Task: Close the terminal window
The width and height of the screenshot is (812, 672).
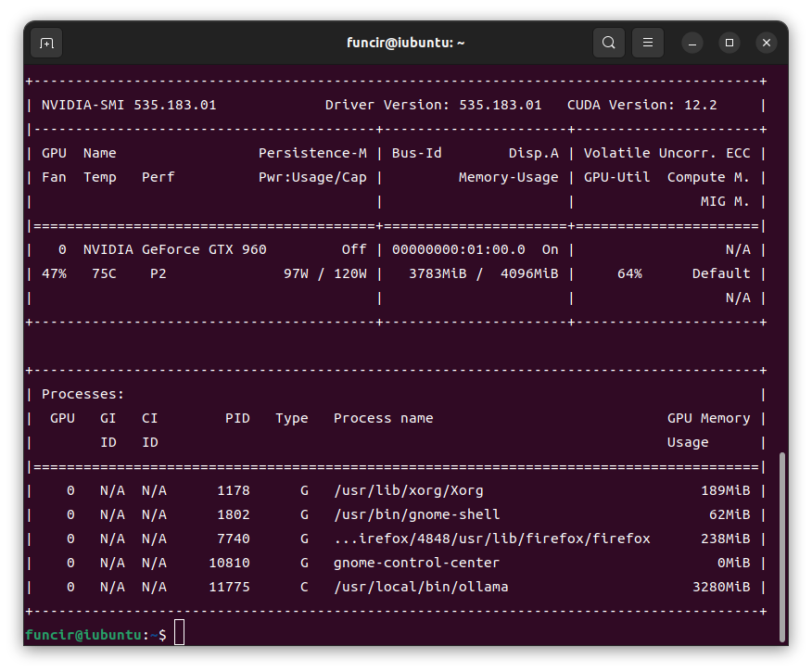Action: (x=767, y=43)
